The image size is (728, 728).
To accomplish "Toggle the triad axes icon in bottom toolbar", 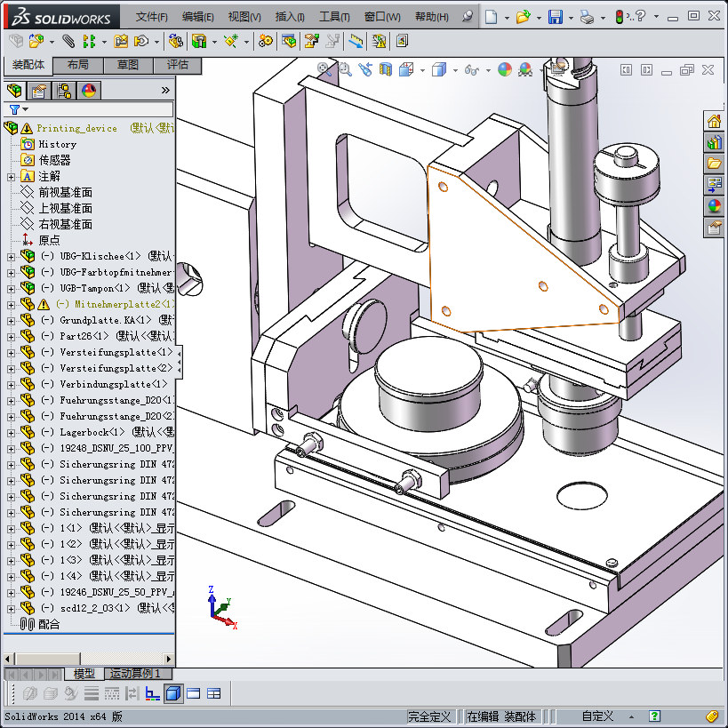I will [x=152, y=693].
